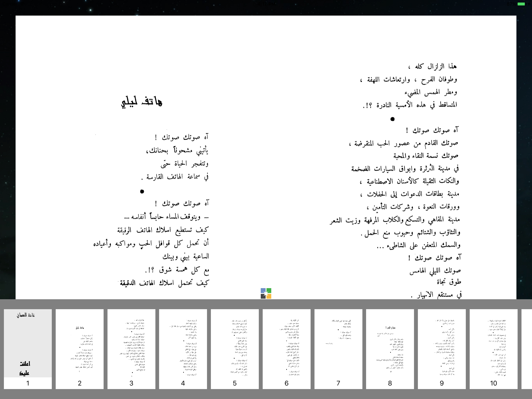Tap the line هذا الزلزال كله
Screen dimensions: 532x399
[x=432, y=66]
